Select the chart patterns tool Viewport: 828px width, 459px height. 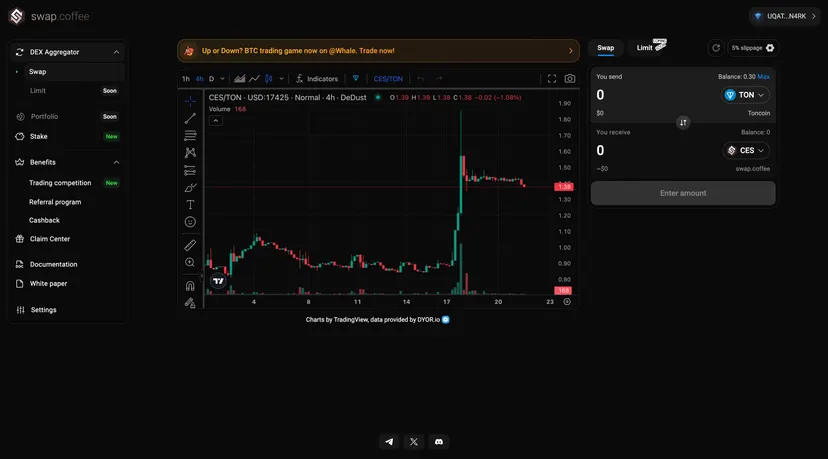coord(190,153)
